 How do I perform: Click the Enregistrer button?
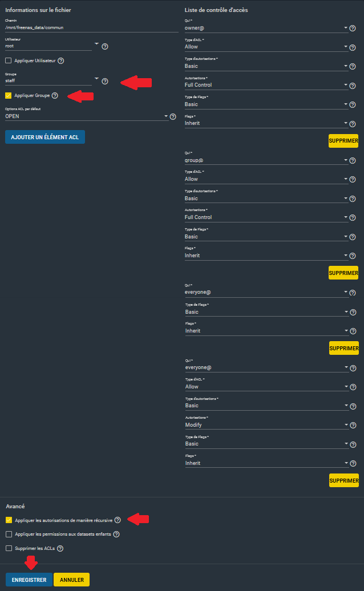tap(29, 580)
